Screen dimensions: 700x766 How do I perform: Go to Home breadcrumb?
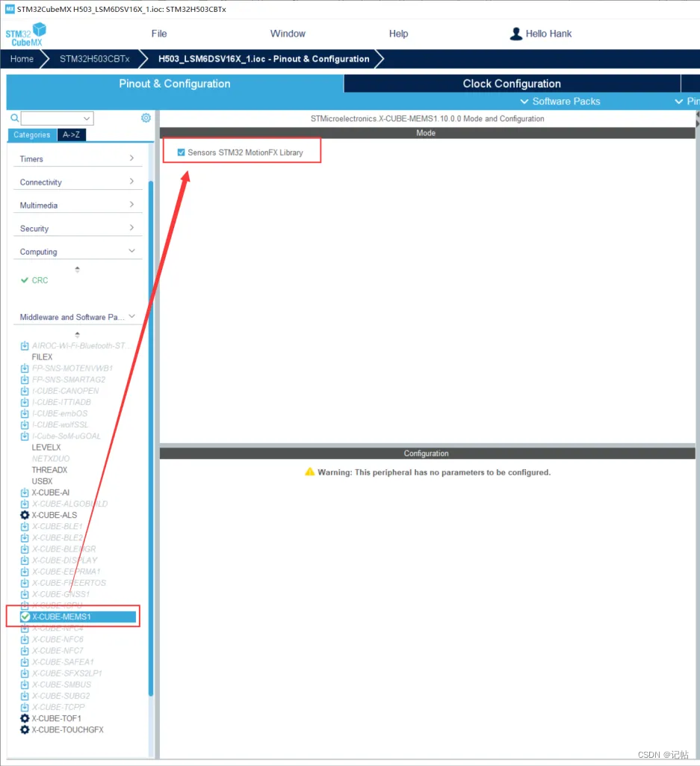[x=22, y=58]
